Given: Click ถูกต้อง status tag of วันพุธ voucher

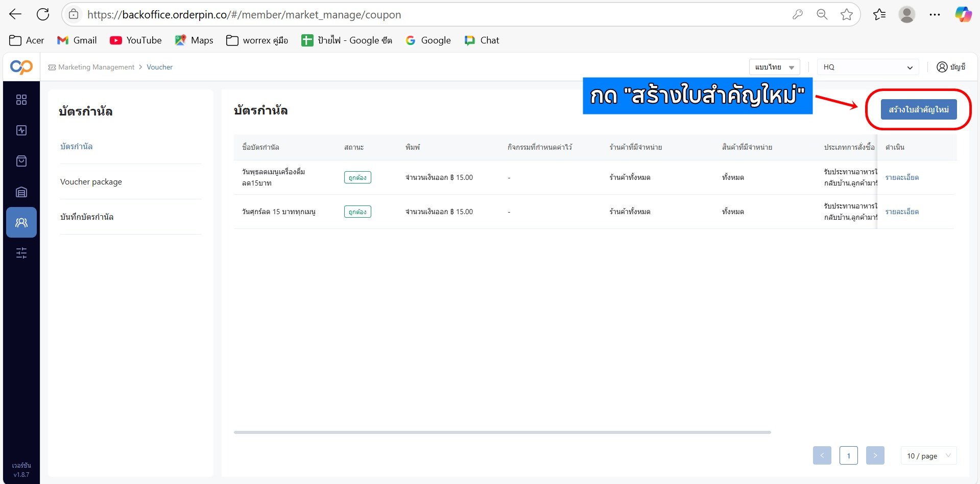Looking at the screenshot, I should pyautogui.click(x=357, y=177).
